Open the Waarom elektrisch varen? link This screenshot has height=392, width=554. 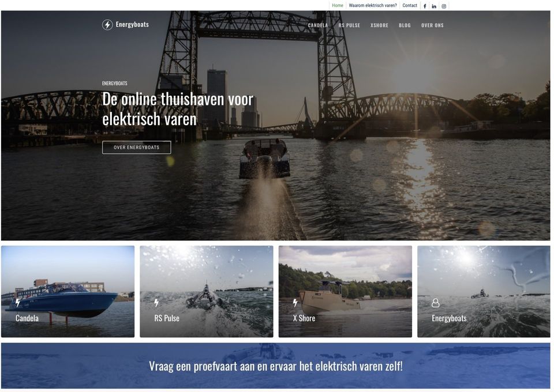click(x=373, y=5)
